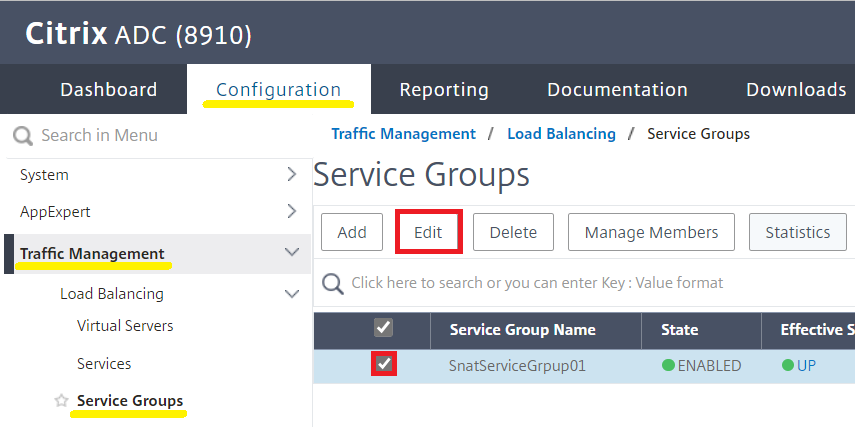Click the Delete button

pos(513,232)
